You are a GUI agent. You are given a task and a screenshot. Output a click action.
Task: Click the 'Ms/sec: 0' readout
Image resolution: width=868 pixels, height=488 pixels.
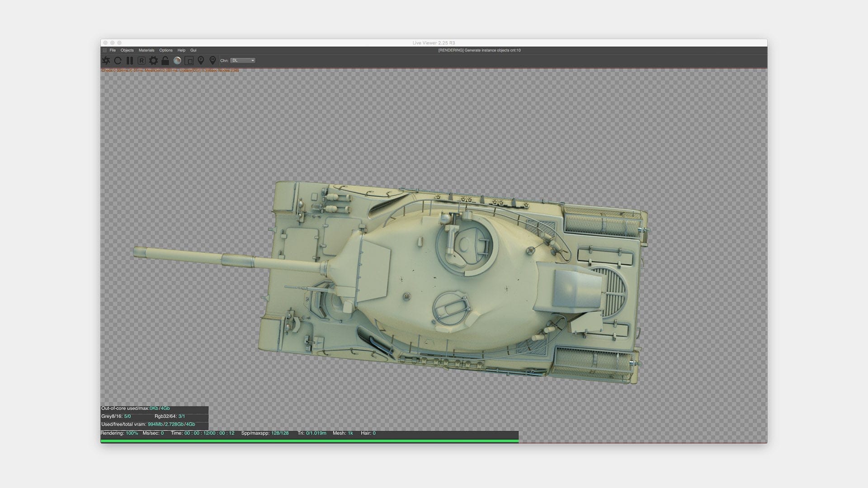pyautogui.click(x=153, y=433)
